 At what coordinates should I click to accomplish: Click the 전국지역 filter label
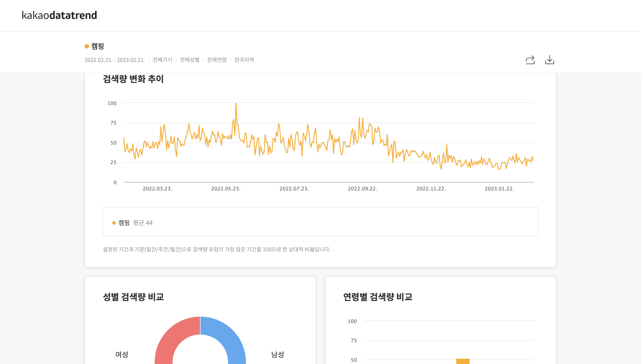(x=244, y=60)
